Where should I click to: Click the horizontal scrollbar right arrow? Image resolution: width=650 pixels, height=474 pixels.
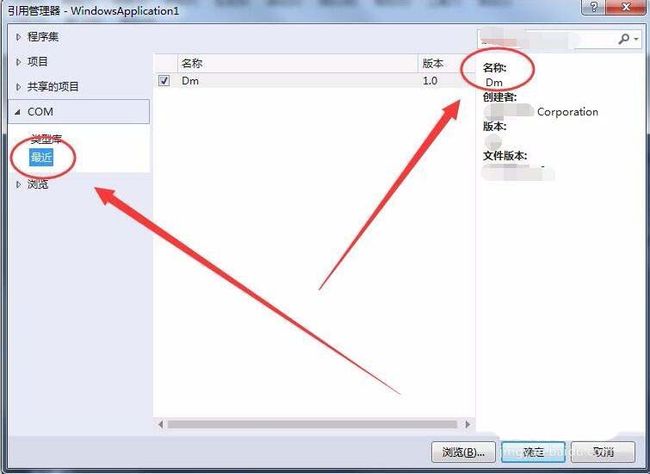tap(468, 424)
